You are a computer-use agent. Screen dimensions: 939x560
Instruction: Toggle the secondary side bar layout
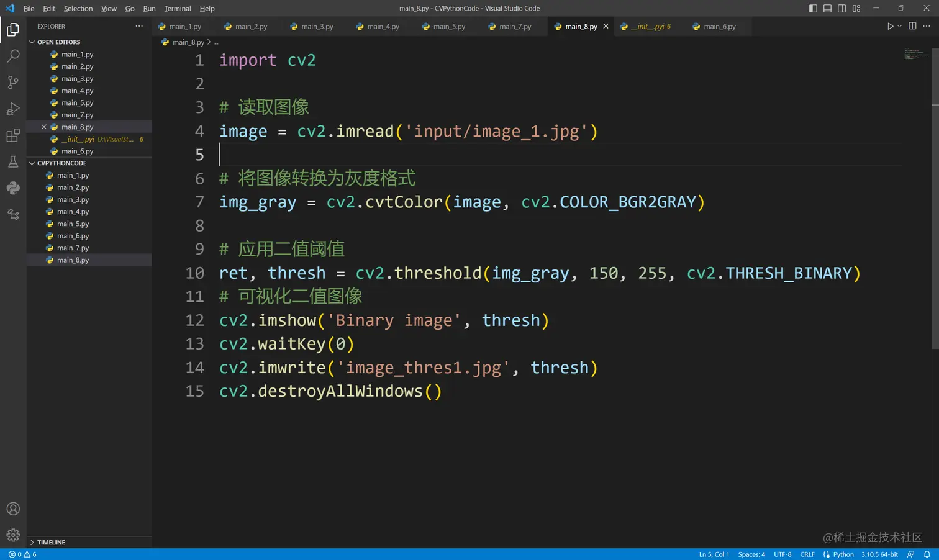click(841, 8)
